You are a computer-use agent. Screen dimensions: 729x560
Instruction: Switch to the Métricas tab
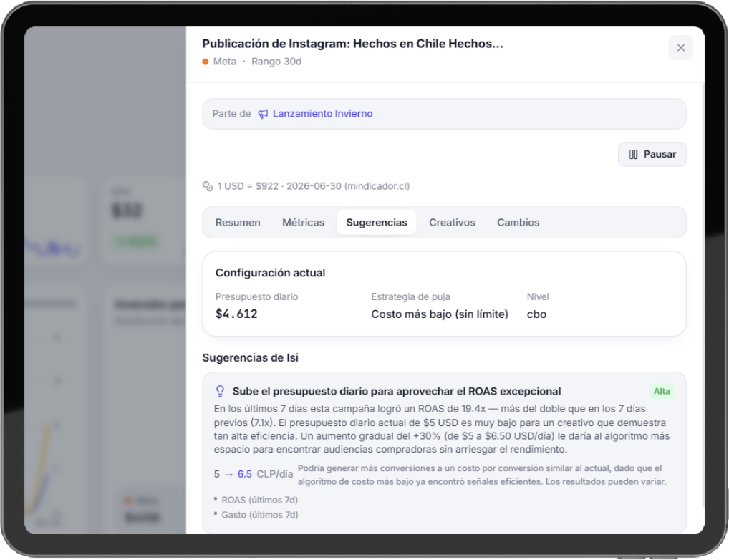[x=303, y=223]
